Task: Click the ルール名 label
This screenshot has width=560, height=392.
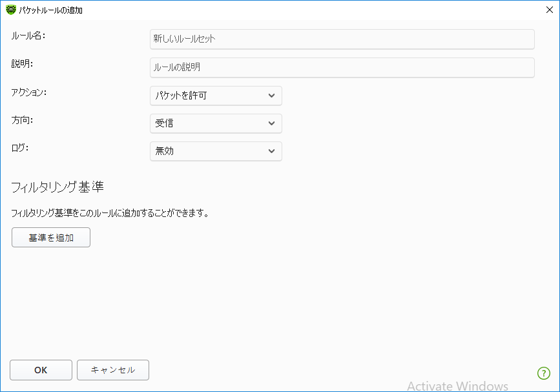Action: [27, 36]
